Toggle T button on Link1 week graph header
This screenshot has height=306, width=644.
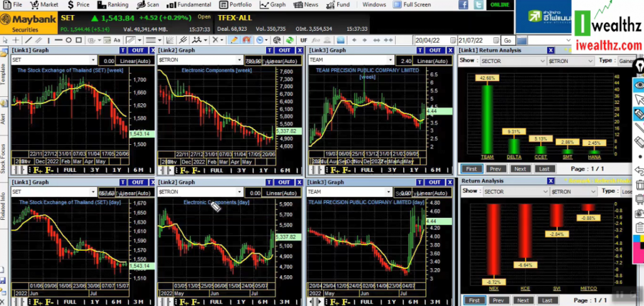point(123,50)
